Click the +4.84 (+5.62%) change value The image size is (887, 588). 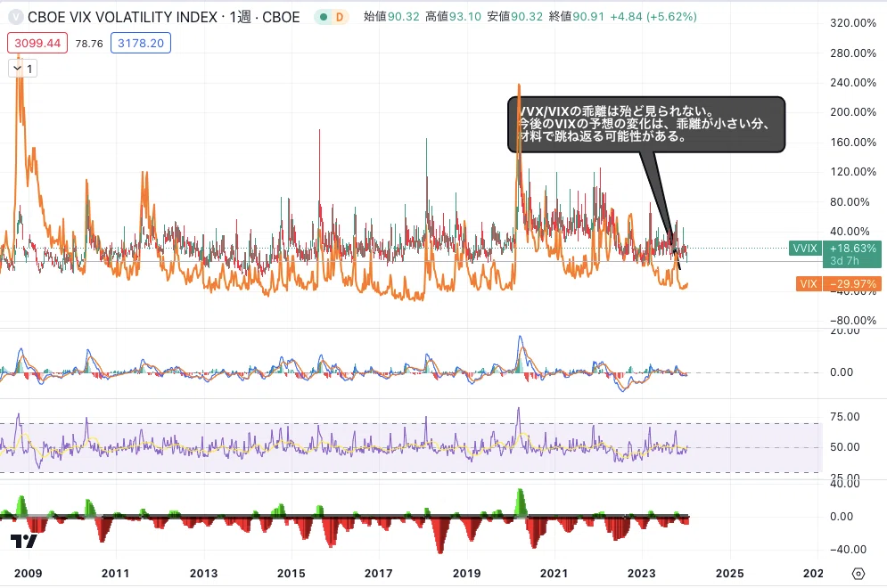tap(653, 17)
